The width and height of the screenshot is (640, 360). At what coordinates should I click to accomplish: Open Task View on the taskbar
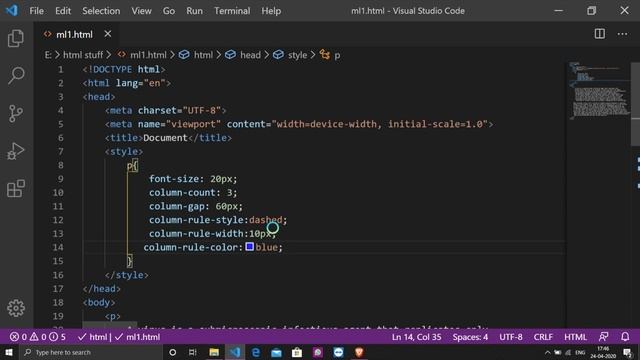[x=193, y=352]
